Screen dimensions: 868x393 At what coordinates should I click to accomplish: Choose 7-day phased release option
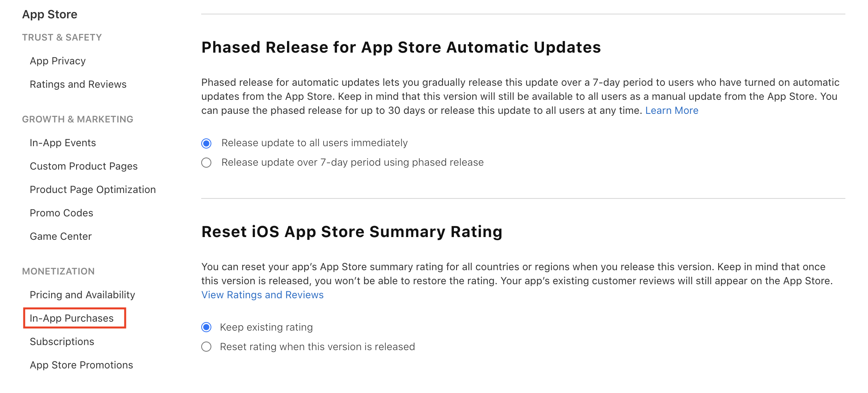206,163
